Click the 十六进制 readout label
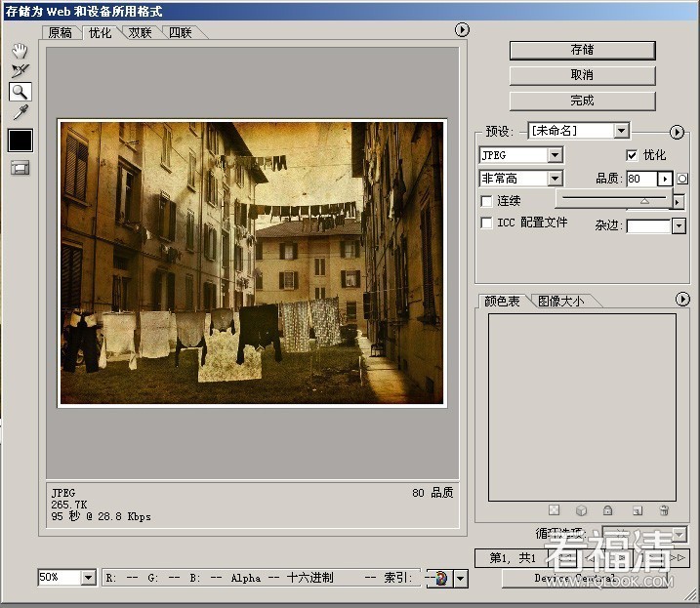Screen dimensions: 700x608 309,578
